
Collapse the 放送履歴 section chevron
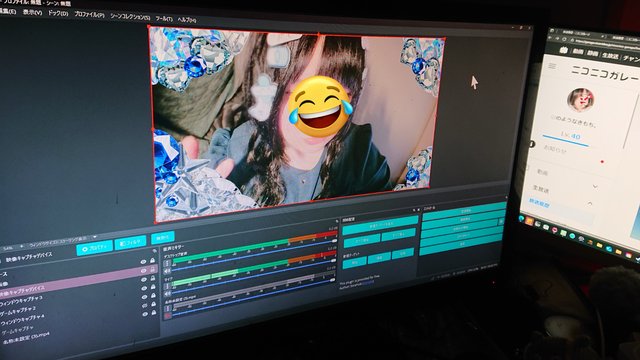[590, 203]
